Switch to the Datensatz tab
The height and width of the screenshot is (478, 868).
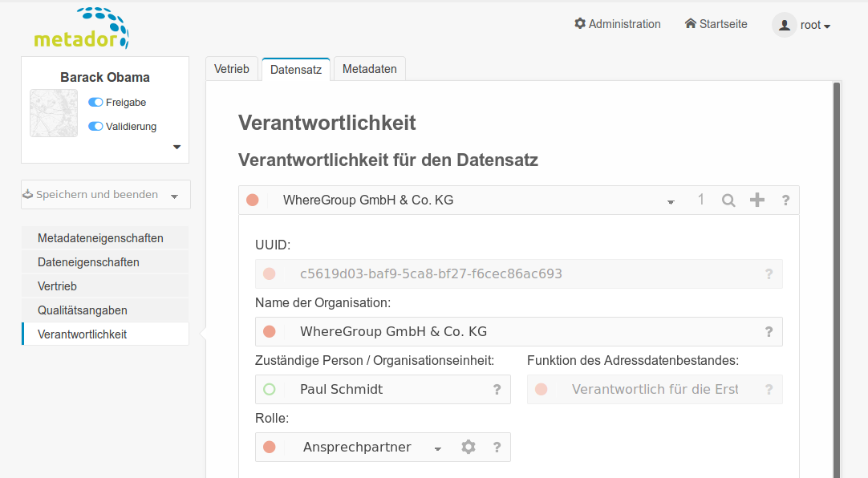[x=295, y=70]
